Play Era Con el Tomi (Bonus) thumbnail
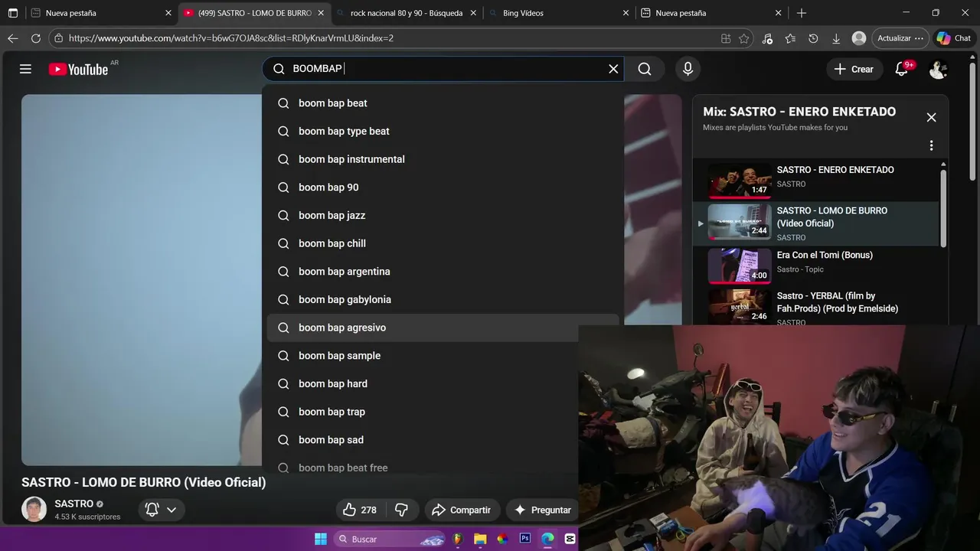 click(739, 266)
